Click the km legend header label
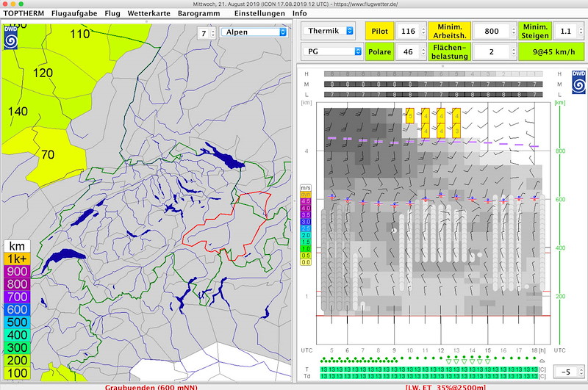 17,246
